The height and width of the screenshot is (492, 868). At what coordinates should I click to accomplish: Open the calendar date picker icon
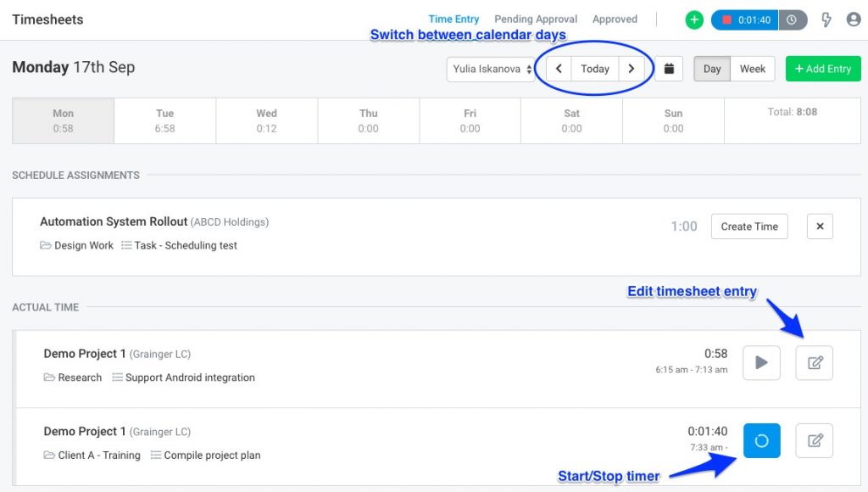tap(669, 69)
